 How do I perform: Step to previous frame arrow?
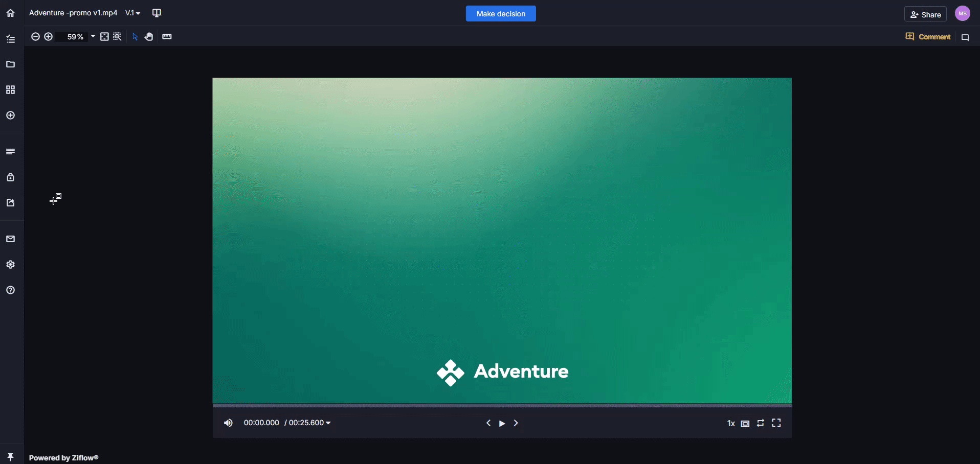pos(488,423)
